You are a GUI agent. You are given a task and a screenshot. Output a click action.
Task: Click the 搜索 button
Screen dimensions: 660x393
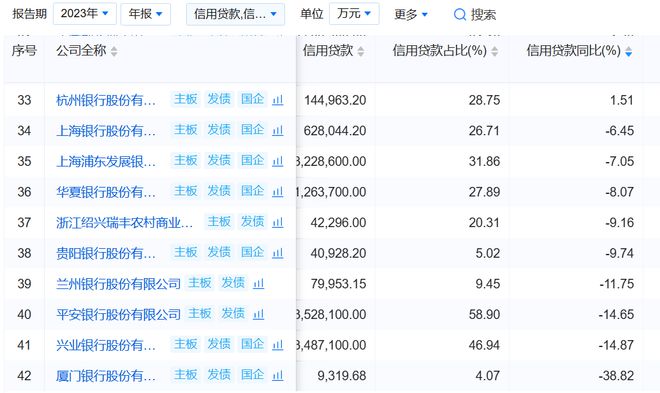(x=475, y=15)
